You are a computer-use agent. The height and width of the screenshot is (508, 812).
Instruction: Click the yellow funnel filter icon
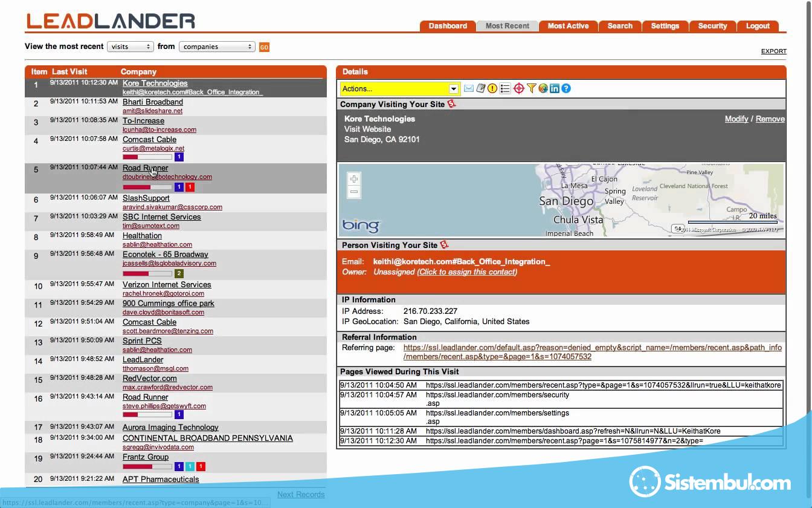click(x=531, y=88)
